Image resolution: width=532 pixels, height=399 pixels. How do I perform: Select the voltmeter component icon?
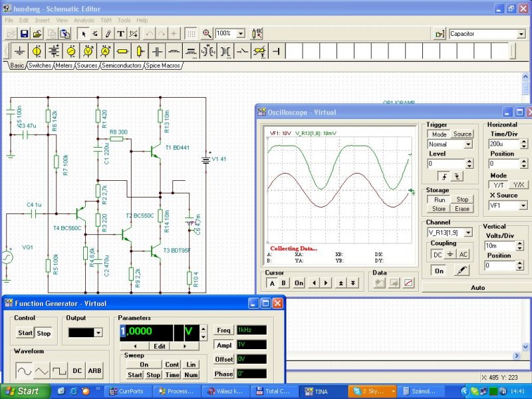[88, 51]
